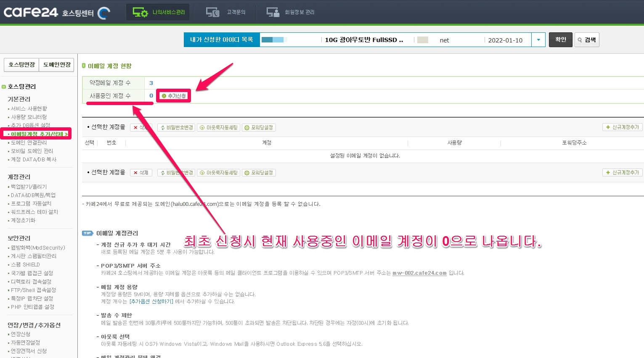Click the 검색 search button

coord(587,40)
